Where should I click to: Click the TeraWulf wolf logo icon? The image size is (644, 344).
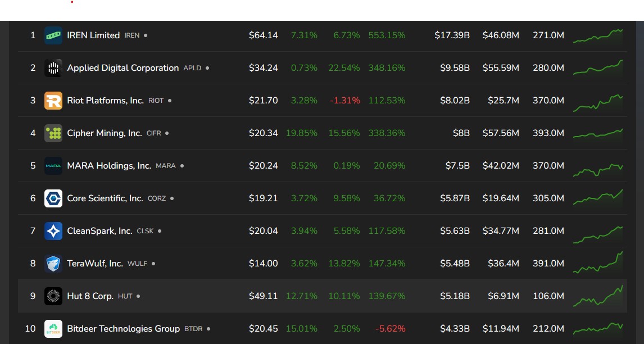pos(53,264)
